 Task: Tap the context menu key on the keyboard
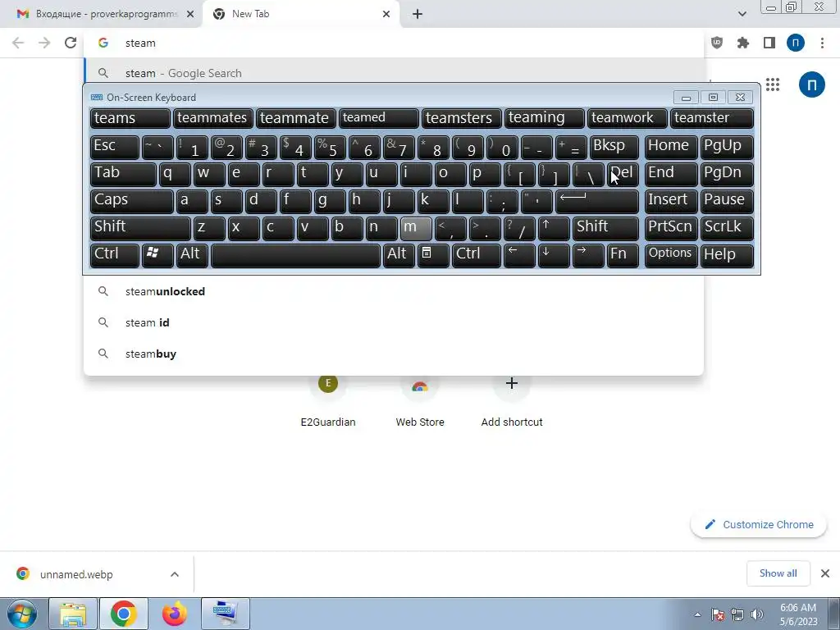coord(433,255)
